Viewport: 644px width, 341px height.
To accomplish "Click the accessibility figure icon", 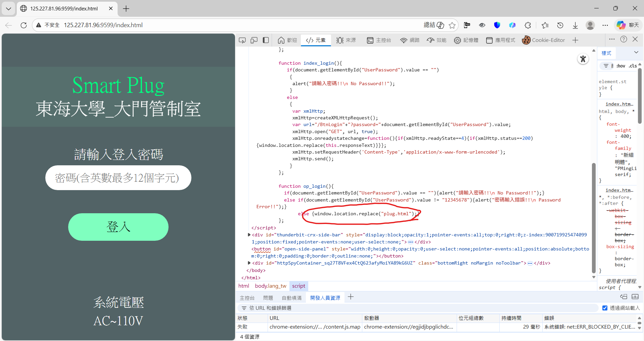I will [583, 59].
